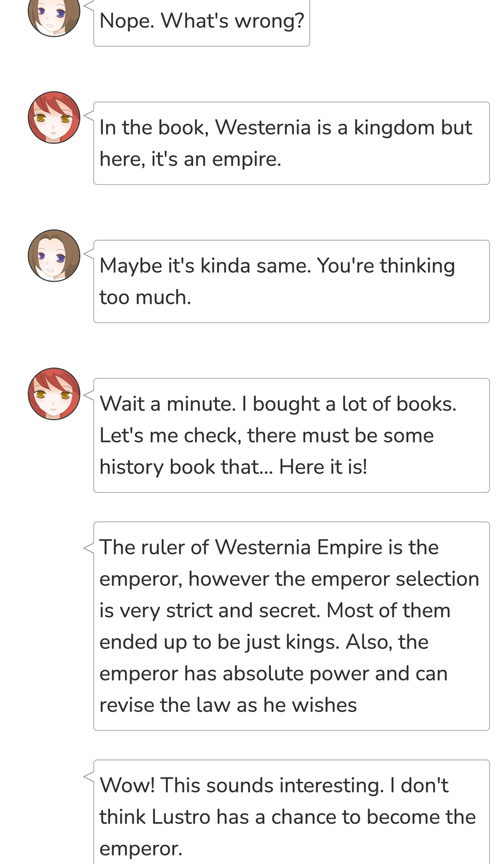Click the name "Lustro" in the last message
Image resolution: width=504 pixels, height=864 pixels.
tap(181, 817)
